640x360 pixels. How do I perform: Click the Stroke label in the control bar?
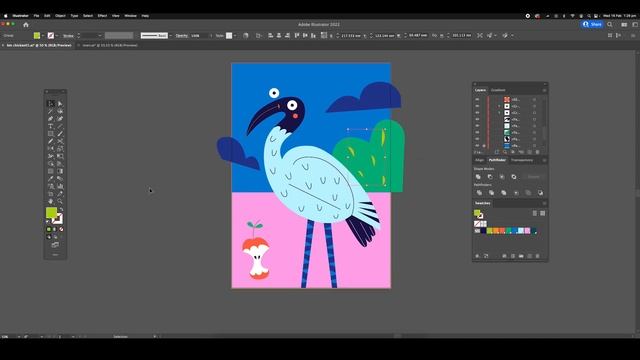[68, 36]
